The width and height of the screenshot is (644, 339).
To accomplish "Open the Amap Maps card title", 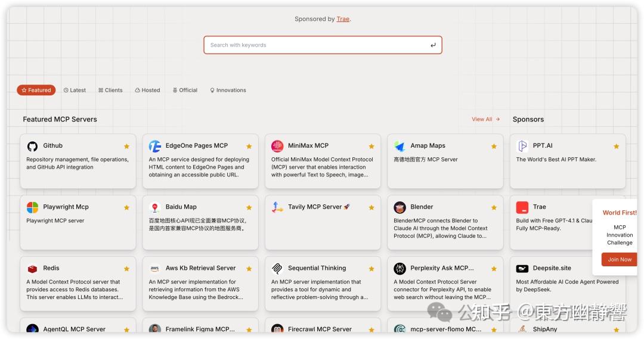I will pyautogui.click(x=428, y=146).
